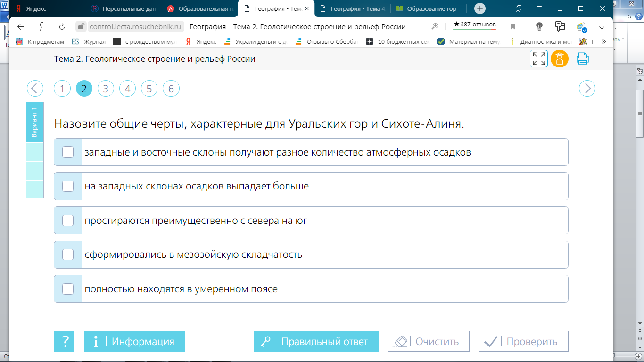Open a new tab with the plus button

point(479,8)
